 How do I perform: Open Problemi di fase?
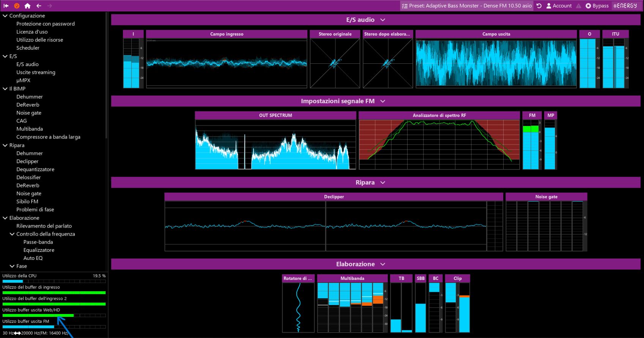(x=35, y=209)
